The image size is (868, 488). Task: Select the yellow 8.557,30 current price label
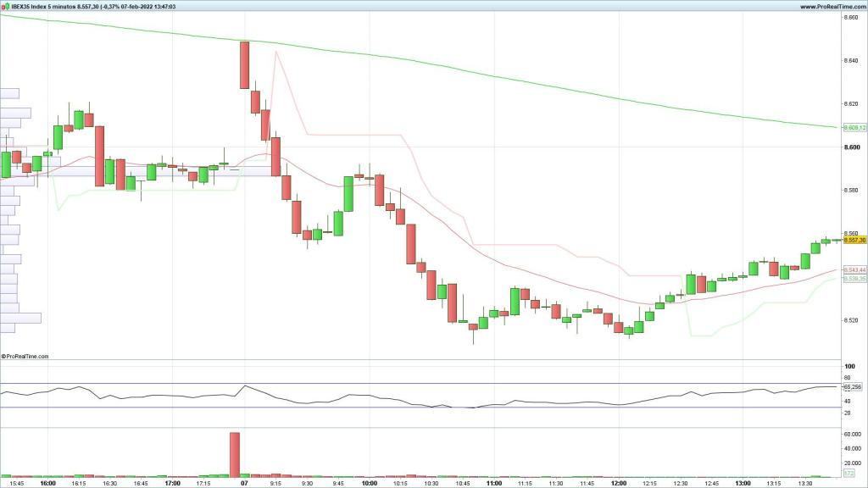coord(854,240)
